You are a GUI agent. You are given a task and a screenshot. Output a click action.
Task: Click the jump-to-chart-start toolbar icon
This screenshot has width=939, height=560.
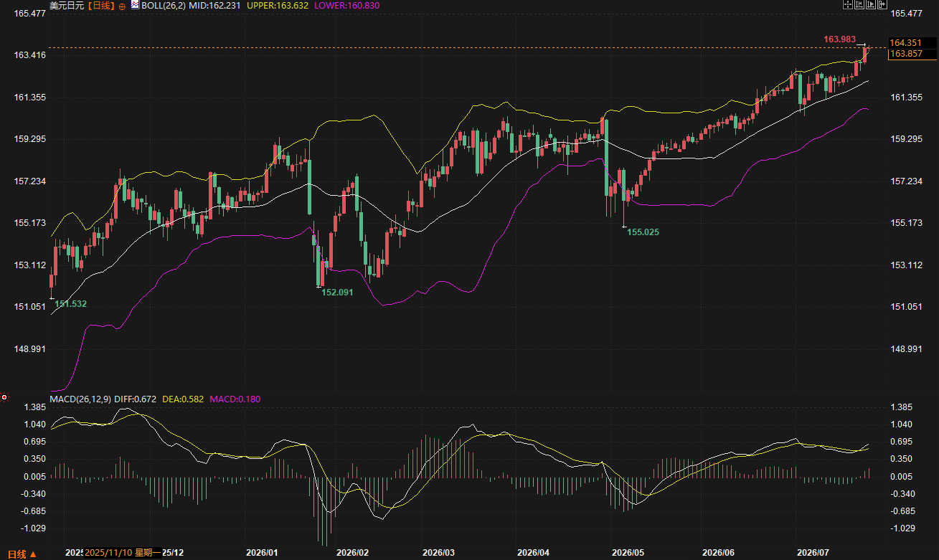click(x=859, y=4)
